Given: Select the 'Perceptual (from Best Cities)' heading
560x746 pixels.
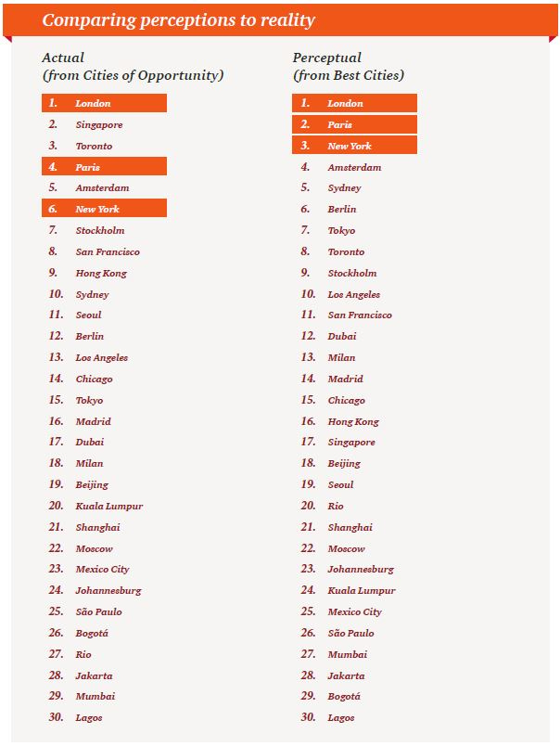Looking at the screenshot, I should point(349,67).
